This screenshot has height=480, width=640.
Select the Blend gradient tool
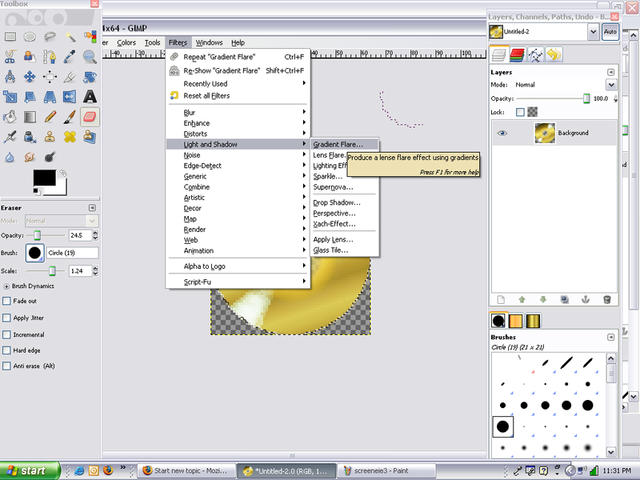29,117
